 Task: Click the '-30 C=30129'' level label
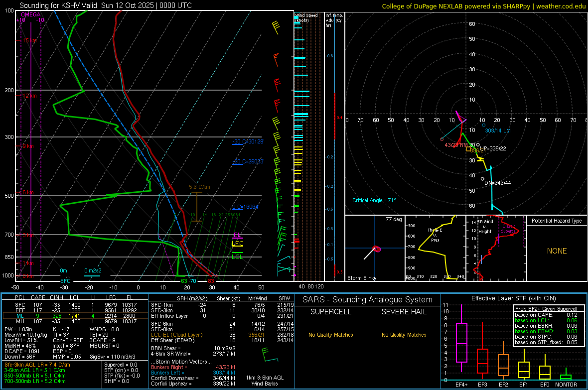click(248, 141)
